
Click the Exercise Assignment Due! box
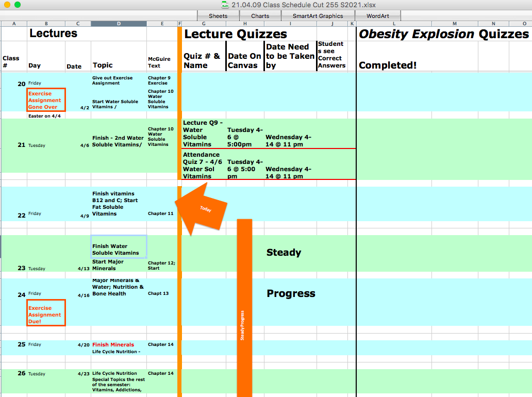coord(46,315)
